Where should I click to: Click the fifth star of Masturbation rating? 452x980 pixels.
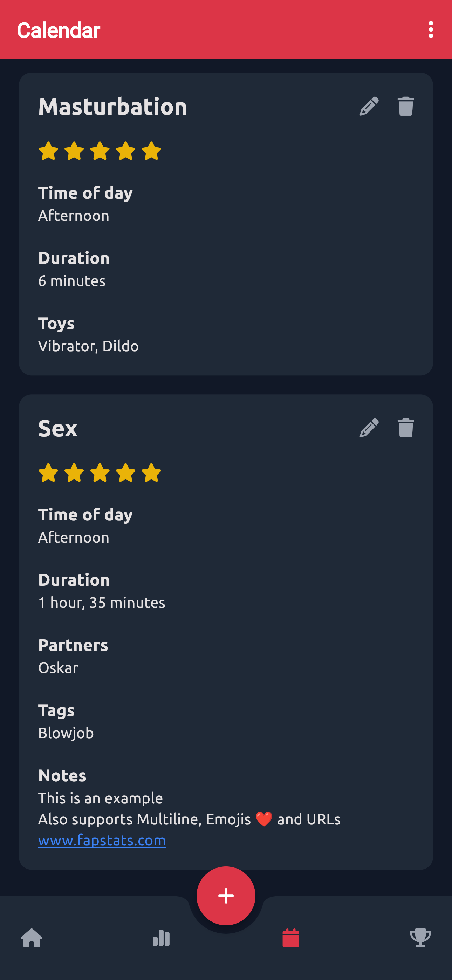pos(151,151)
